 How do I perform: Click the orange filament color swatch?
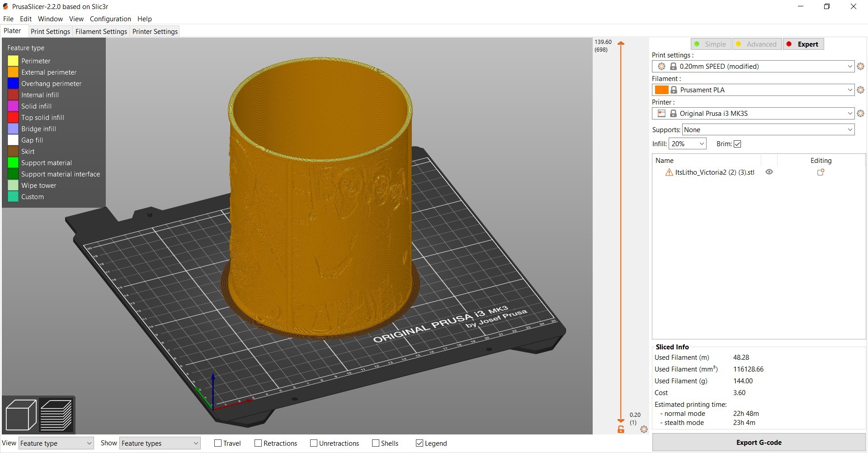[662, 90]
